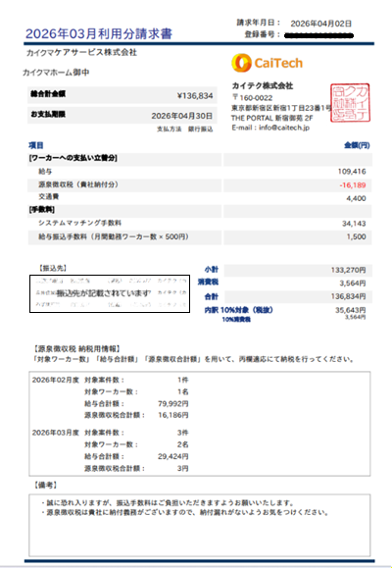Viewport: 392px width, 569px height.
Task: Select the address 東京都新宿区新宿1丁目23番1号
Action: tap(281, 108)
